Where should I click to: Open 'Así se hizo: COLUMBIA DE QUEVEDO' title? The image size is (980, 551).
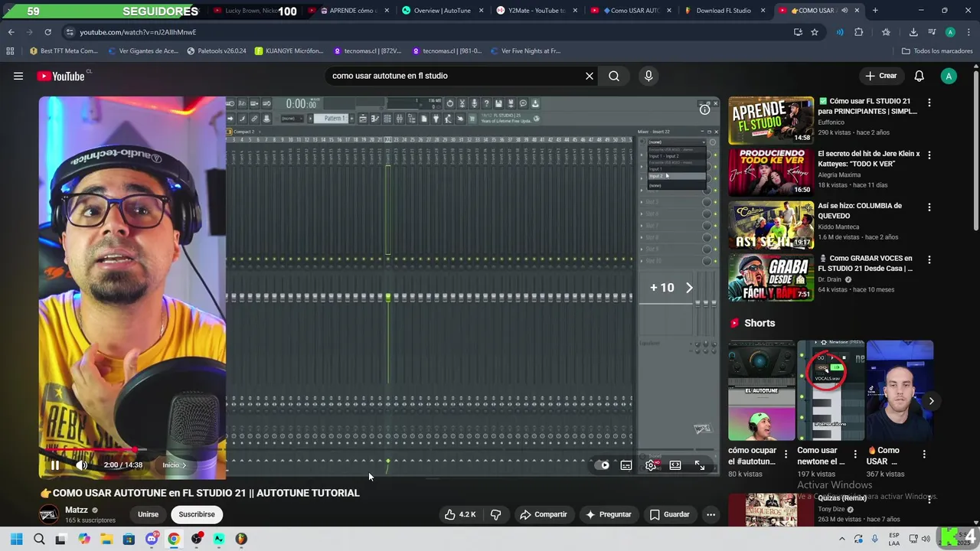(860, 210)
